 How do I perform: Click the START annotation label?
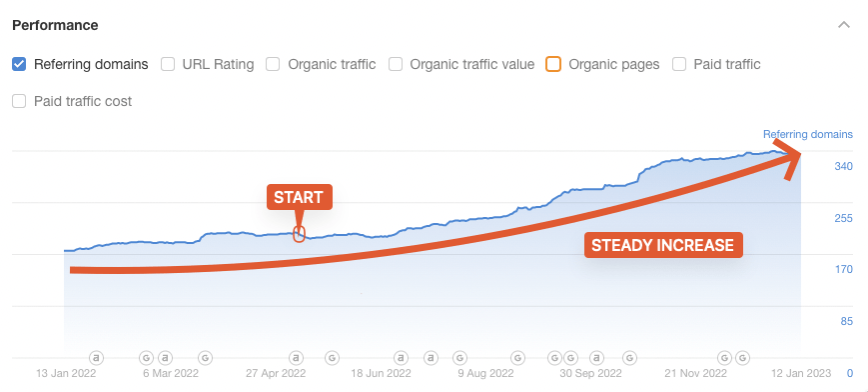click(299, 197)
